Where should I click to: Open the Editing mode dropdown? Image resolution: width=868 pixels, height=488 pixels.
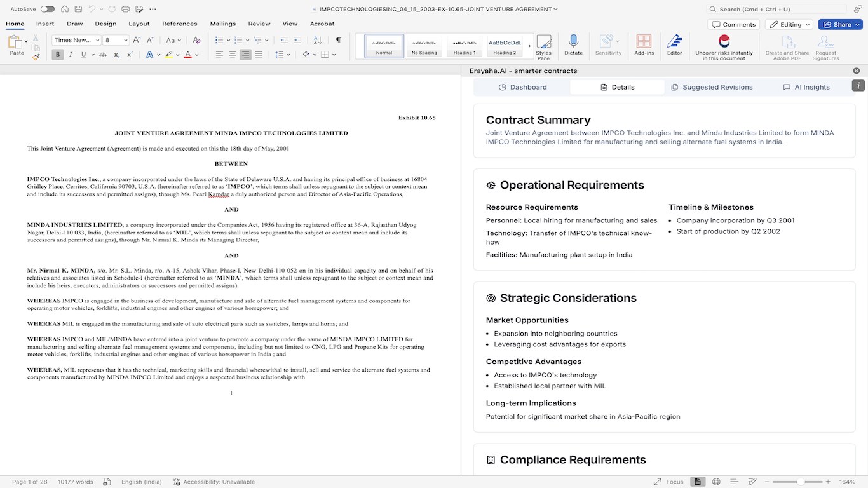click(789, 24)
